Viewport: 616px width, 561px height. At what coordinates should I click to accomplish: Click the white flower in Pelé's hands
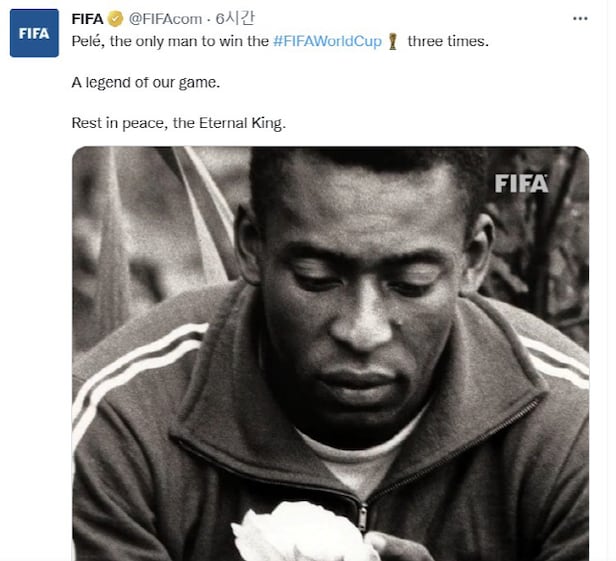coord(303,532)
